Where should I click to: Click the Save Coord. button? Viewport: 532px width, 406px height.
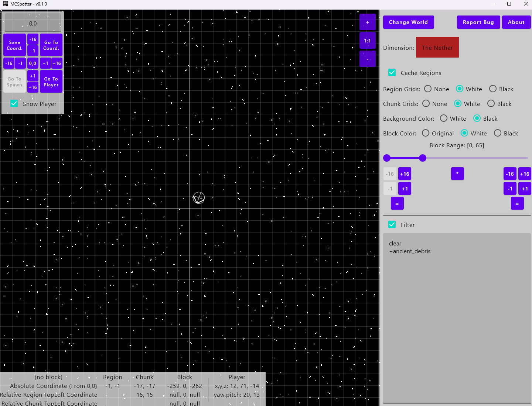coord(15,45)
